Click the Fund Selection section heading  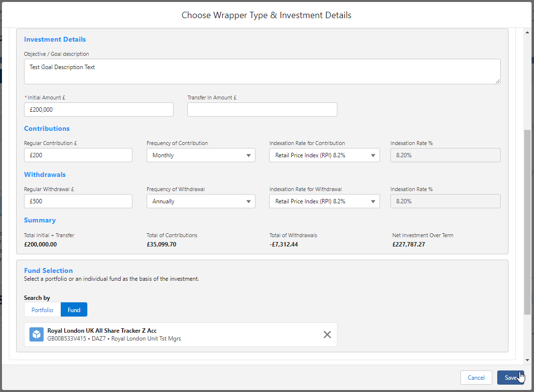tap(49, 270)
